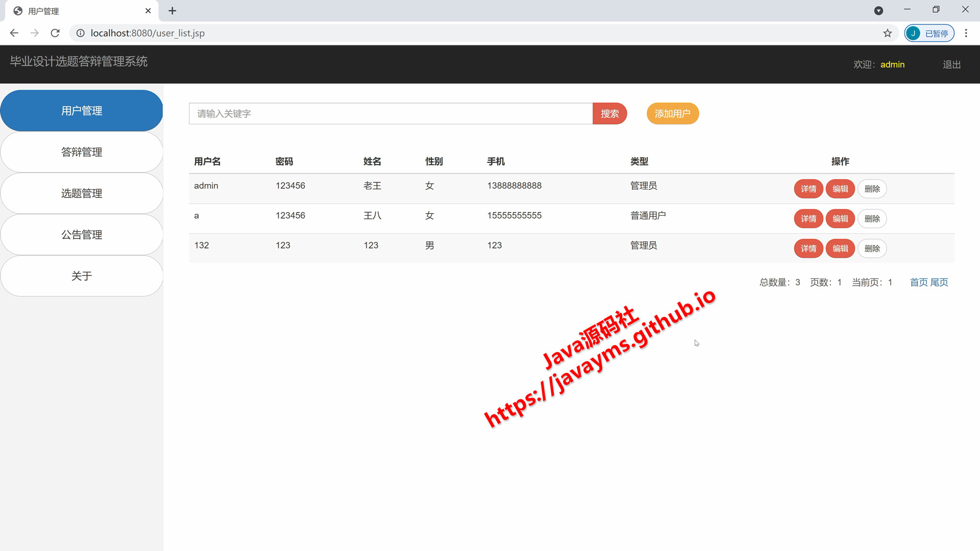Click the 添加用户 button
The width and height of the screenshot is (980, 551).
(672, 114)
